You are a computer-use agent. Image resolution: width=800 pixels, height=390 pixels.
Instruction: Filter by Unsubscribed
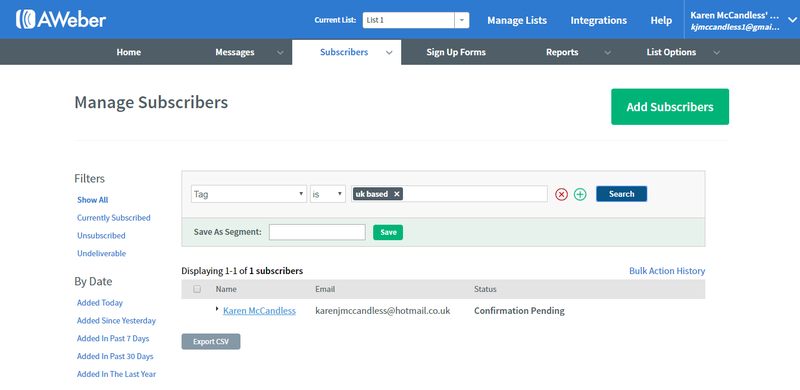coord(101,236)
